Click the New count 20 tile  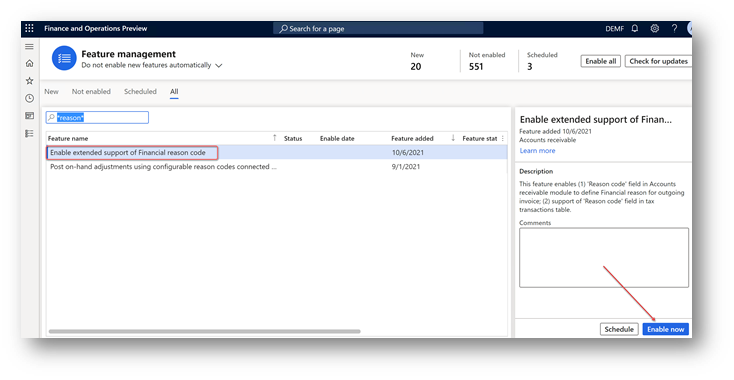[x=417, y=61]
